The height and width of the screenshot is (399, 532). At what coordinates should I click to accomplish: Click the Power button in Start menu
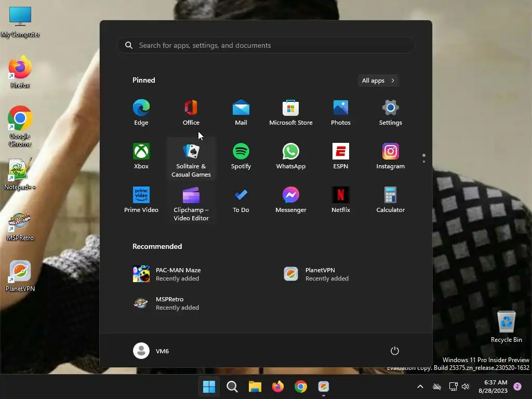(395, 351)
